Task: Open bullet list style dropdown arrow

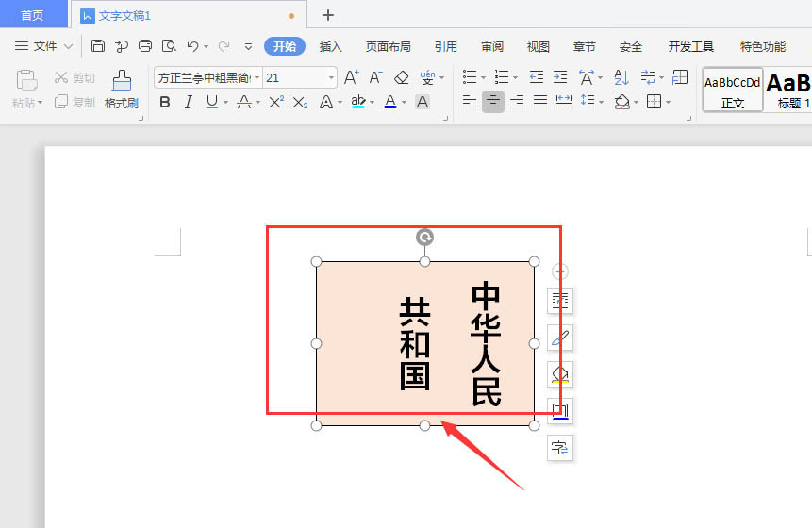Action: click(x=483, y=78)
